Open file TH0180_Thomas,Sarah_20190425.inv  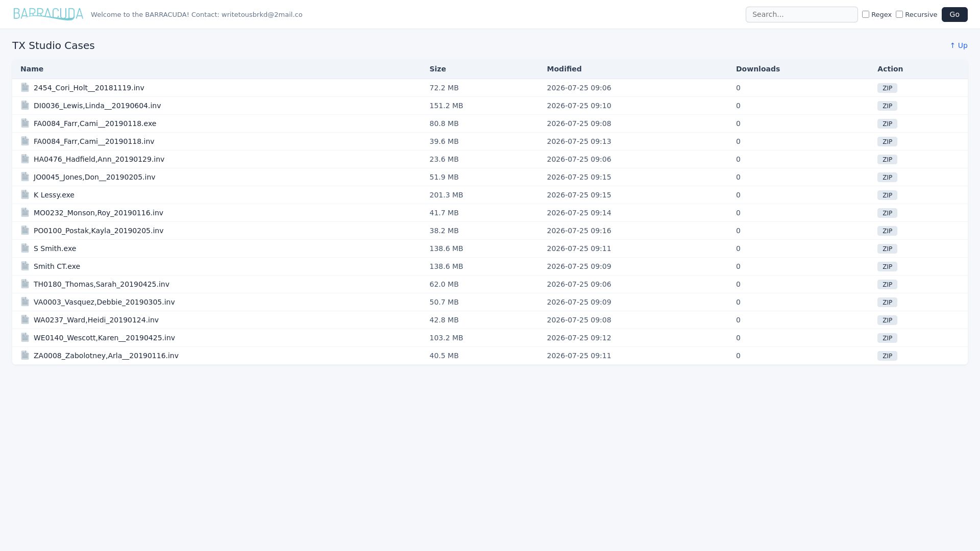(x=102, y=284)
